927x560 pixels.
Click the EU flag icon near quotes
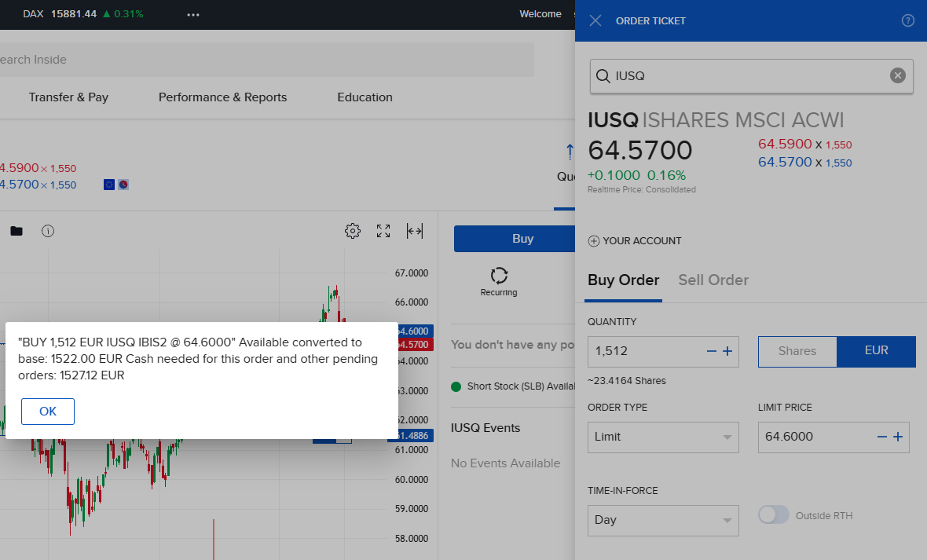click(108, 185)
